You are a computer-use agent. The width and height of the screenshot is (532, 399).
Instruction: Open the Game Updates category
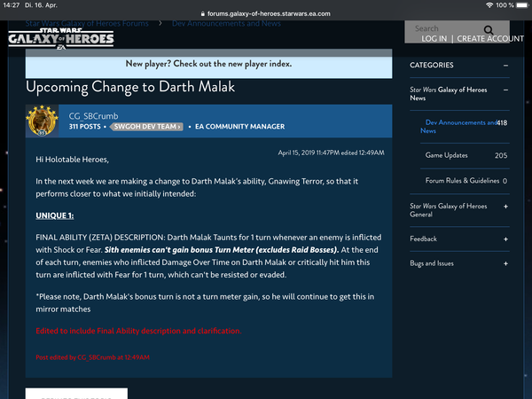point(447,155)
